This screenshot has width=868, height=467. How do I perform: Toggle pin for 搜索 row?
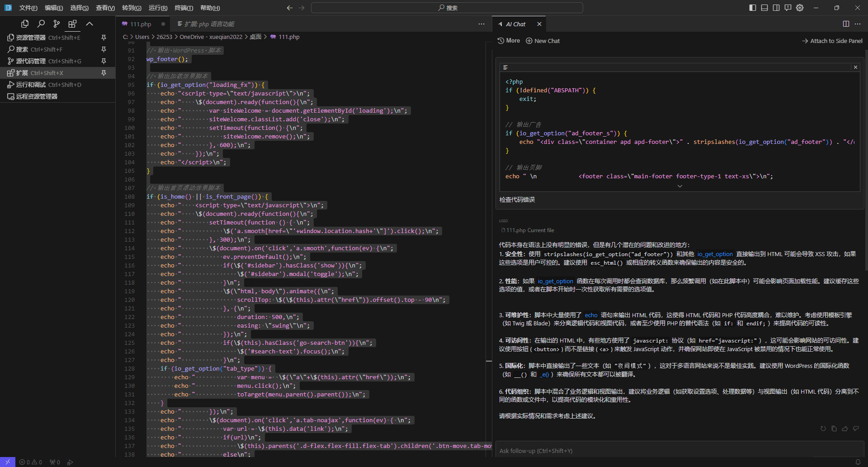click(x=104, y=49)
